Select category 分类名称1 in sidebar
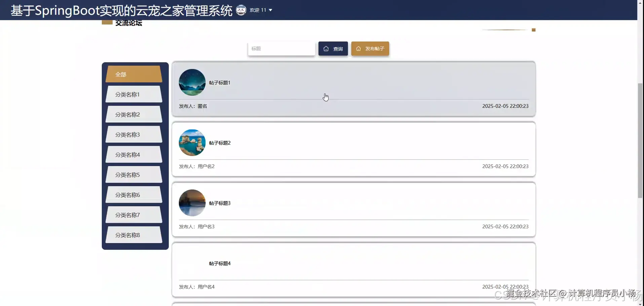The height and width of the screenshot is (306, 644). coord(134,94)
